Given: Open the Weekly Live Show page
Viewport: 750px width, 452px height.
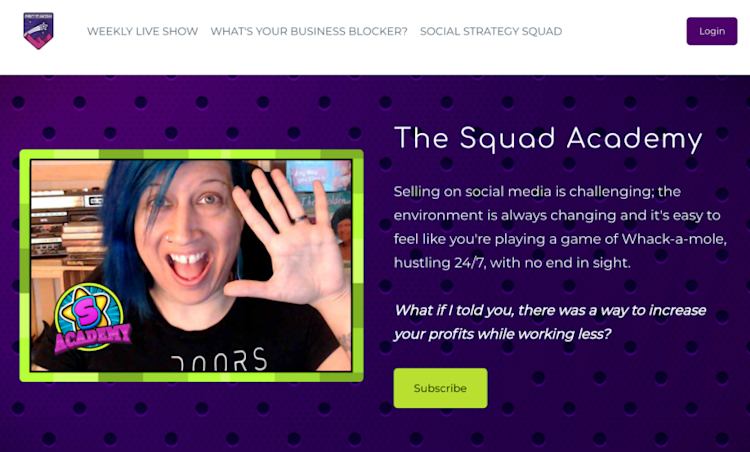Looking at the screenshot, I should point(143,31).
